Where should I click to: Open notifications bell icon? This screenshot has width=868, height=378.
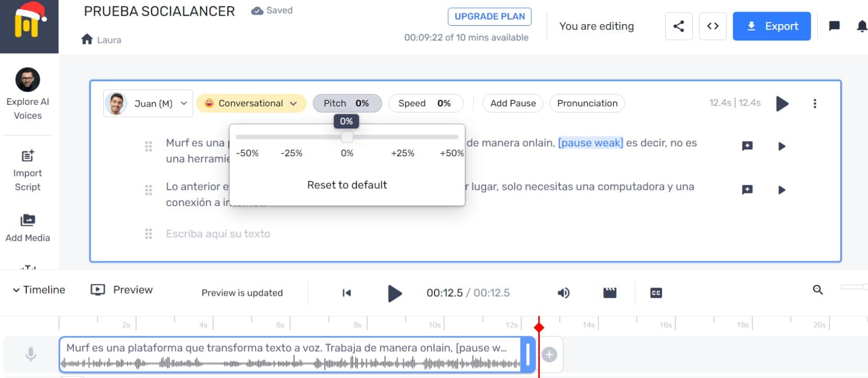[862, 26]
